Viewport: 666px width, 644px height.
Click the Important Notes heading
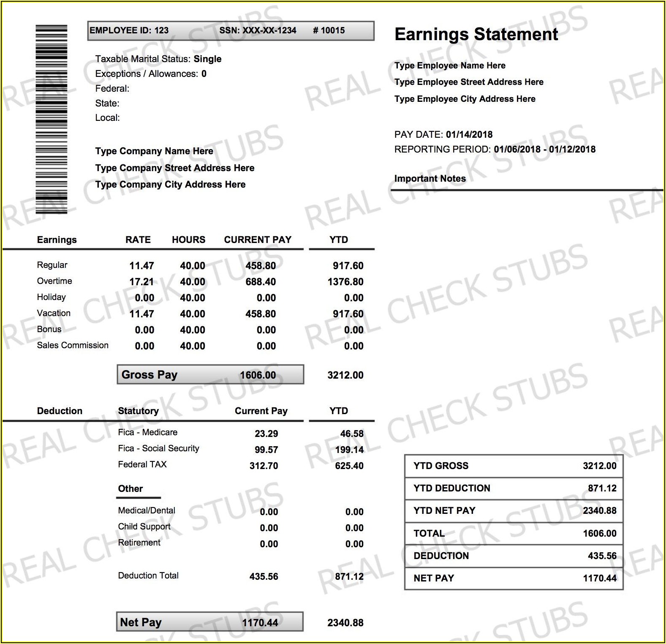pyautogui.click(x=430, y=179)
